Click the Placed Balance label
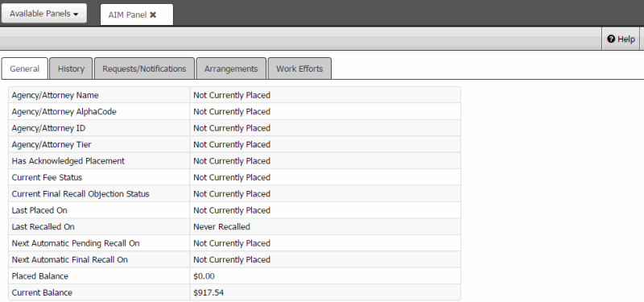Image resolution: width=644 pixels, height=302 pixels. [x=39, y=276]
